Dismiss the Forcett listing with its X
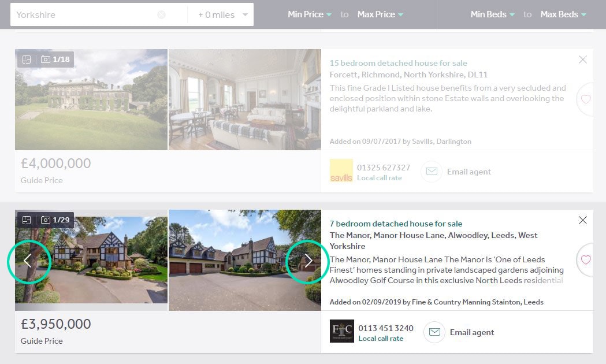The image size is (606, 364). click(583, 59)
